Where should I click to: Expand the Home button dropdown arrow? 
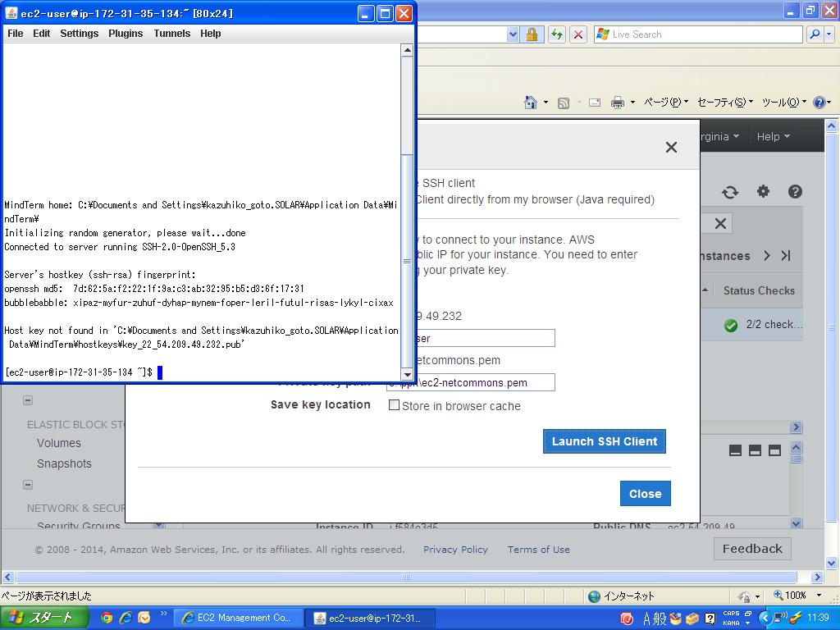pyautogui.click(x=546, y=102)
